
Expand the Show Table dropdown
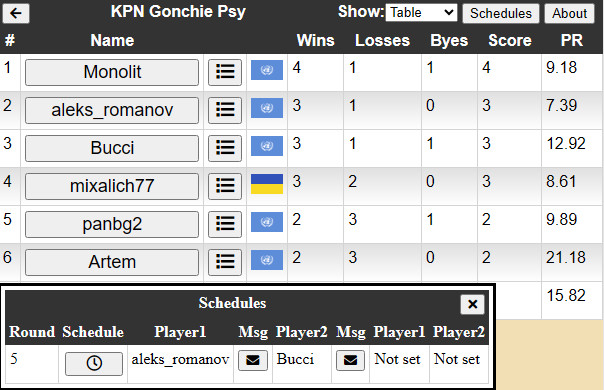tap(421, 13)
